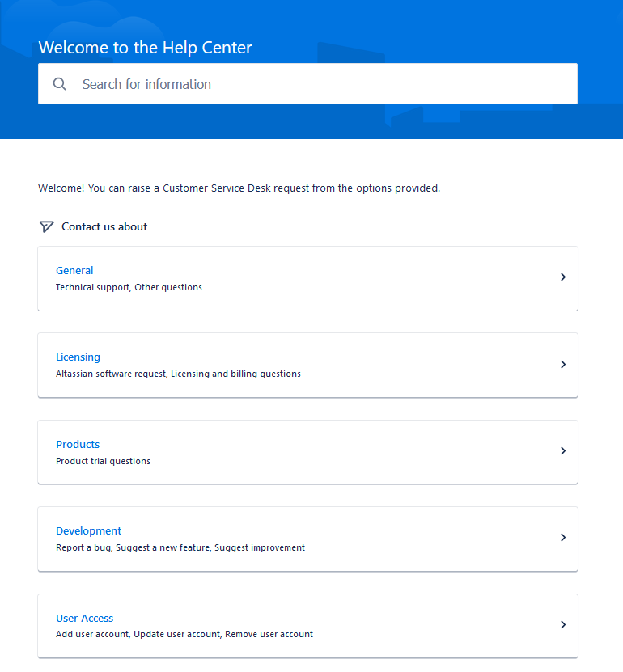The image size is (623, 672).
Task: Expand Licensing using its right chevron
Action: coord(563,364)
